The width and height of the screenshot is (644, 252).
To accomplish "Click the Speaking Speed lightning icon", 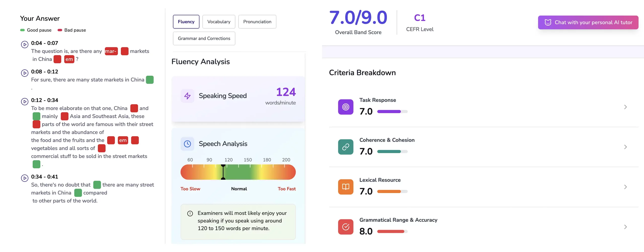I will click(x=187, y=96).
